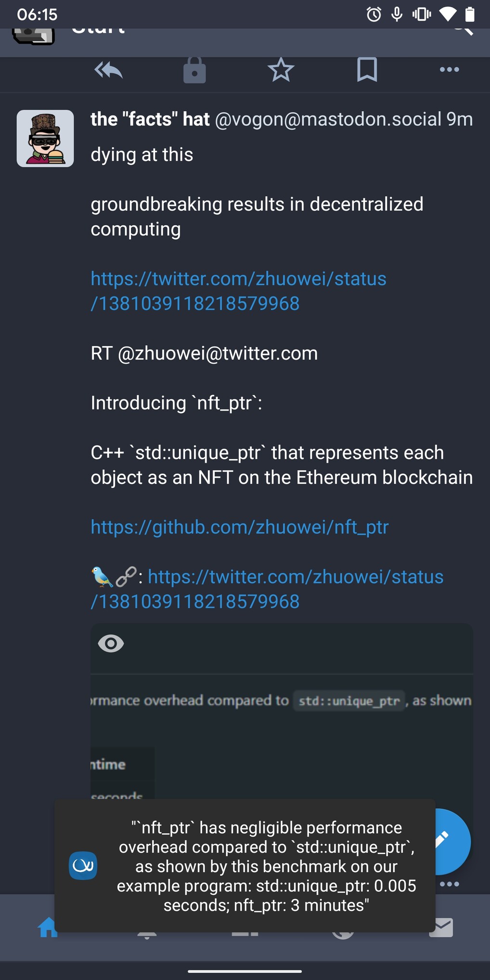
Task: Switch to the Home timeline tab
Action: point(47,927)
